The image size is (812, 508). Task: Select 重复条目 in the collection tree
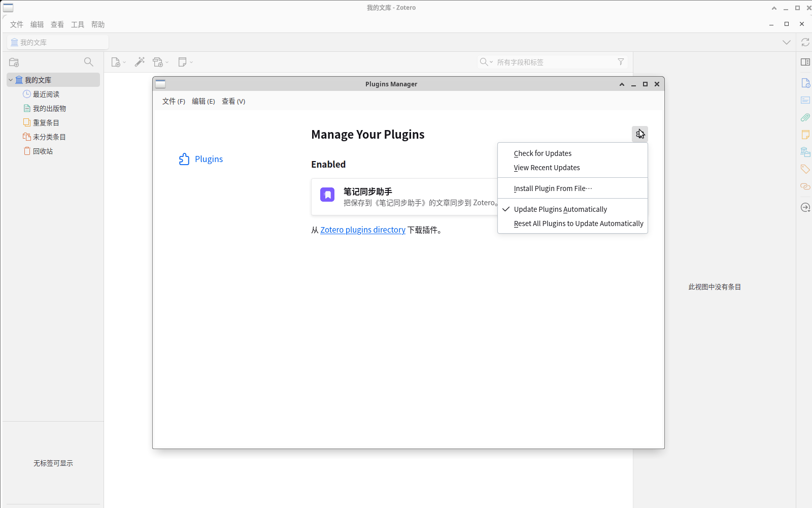click(x=53, y=122)
